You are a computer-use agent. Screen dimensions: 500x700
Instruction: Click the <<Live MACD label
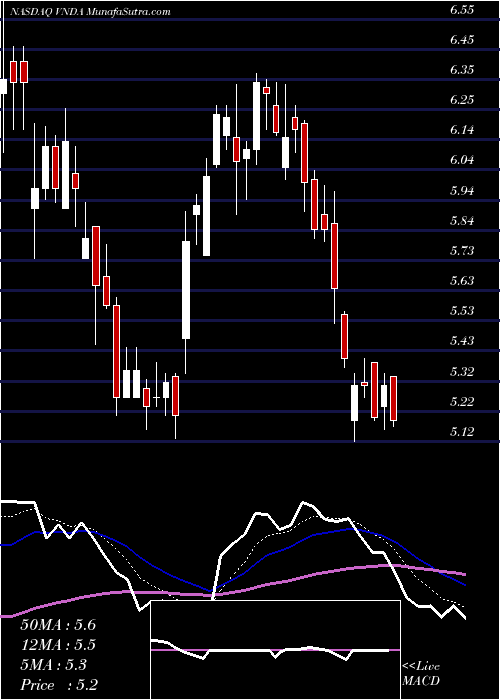(421, 674)
